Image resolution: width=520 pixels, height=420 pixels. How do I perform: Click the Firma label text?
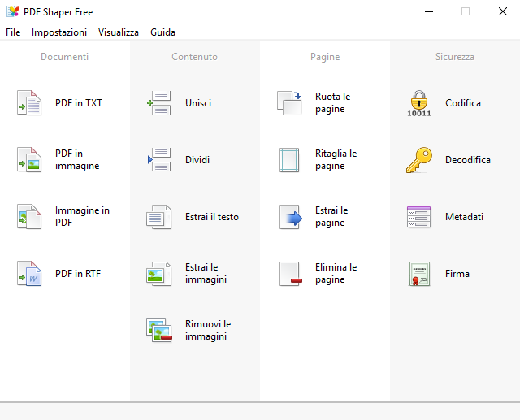pos(457,274)
